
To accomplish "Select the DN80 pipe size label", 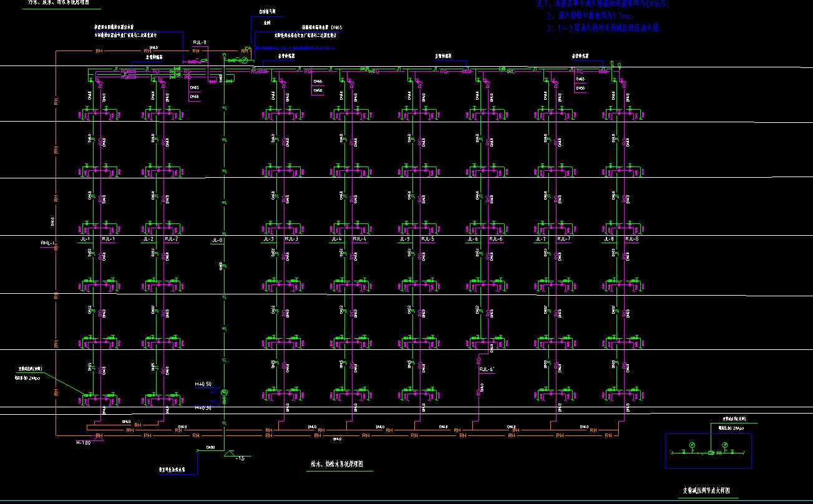I will (x=210, y=447).
